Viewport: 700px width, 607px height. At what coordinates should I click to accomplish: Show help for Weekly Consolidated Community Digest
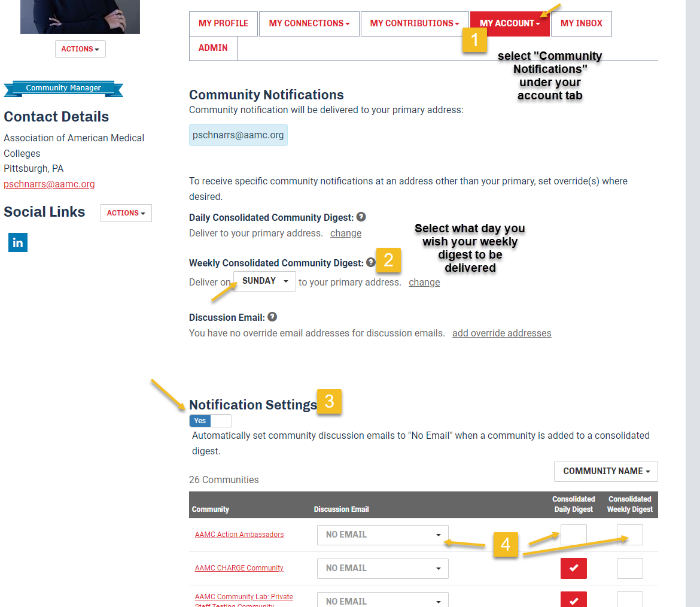[370, 262]
